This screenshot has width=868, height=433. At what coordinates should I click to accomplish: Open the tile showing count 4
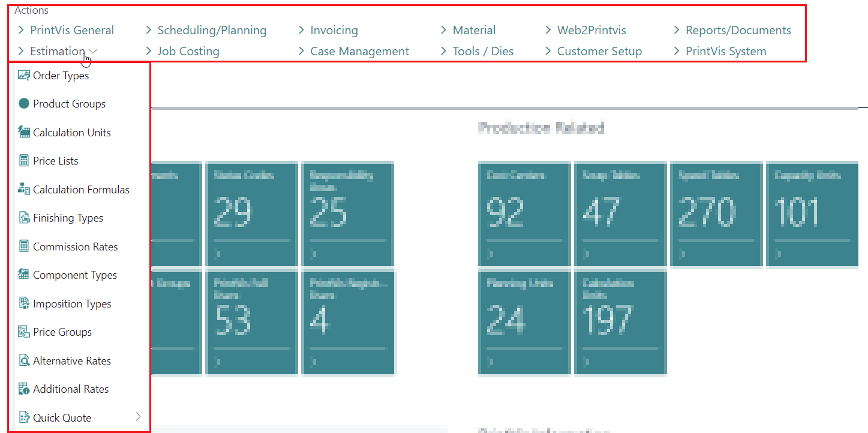347,322
